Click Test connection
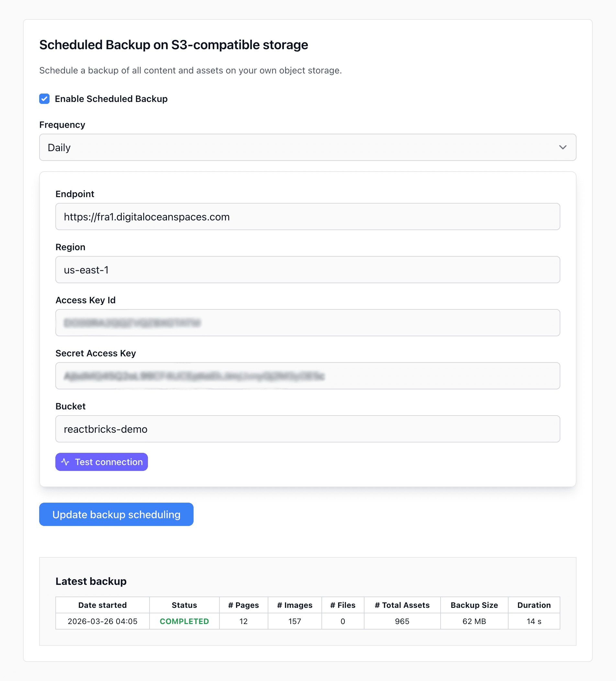This screenshot has width=616, height=681. (101, 462)
